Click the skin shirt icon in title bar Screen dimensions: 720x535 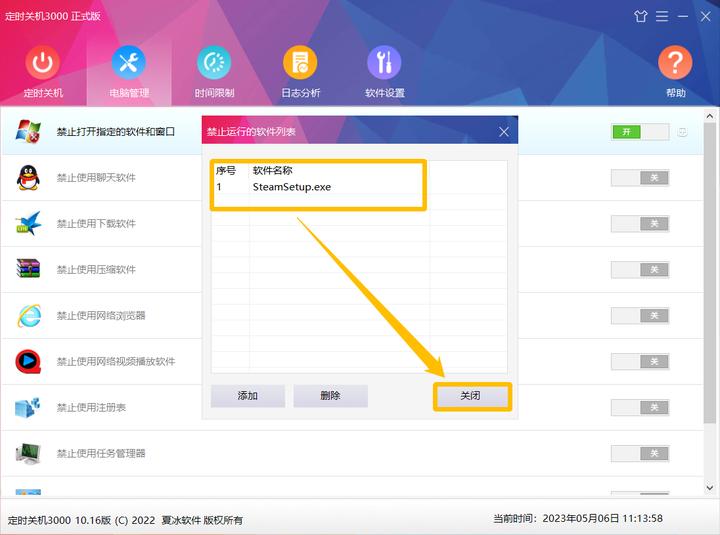pyautogui.click(x=641, y=17)
